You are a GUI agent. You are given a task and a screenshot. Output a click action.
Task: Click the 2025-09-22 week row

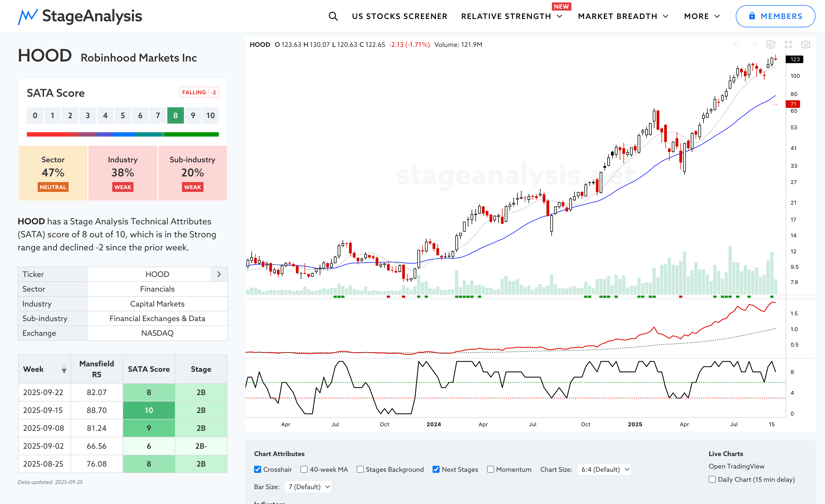coord(123,392)
